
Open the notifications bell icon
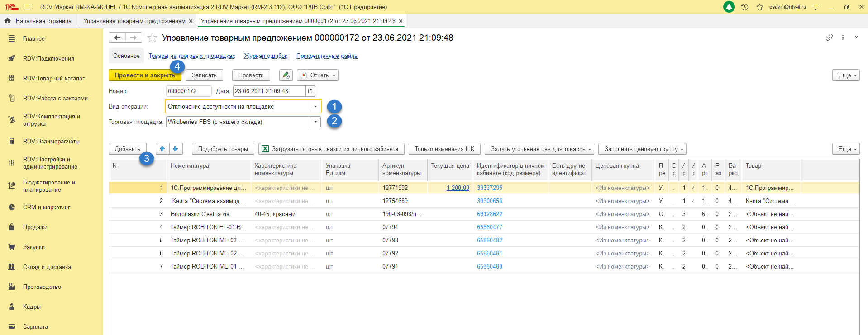(729, 7)
